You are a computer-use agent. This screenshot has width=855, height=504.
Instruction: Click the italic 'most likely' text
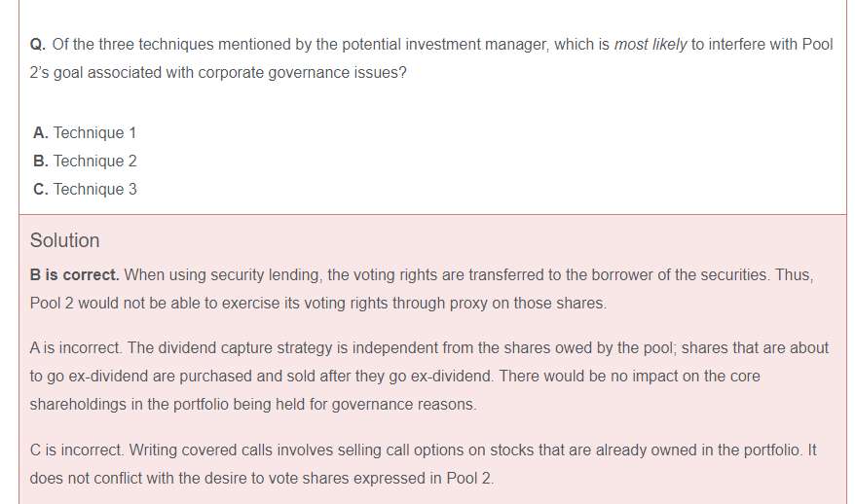click(x=651, y=45)
